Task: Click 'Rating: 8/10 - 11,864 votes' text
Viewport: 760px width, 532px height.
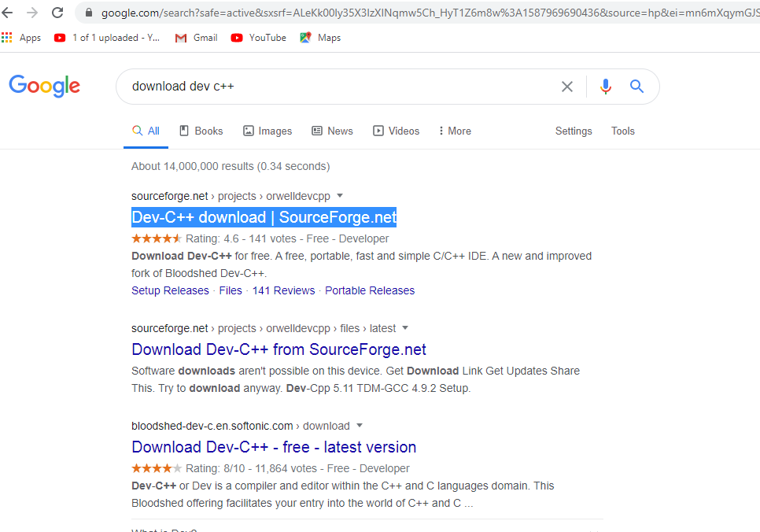Action: pyautogui.click(x=251, y=468)
